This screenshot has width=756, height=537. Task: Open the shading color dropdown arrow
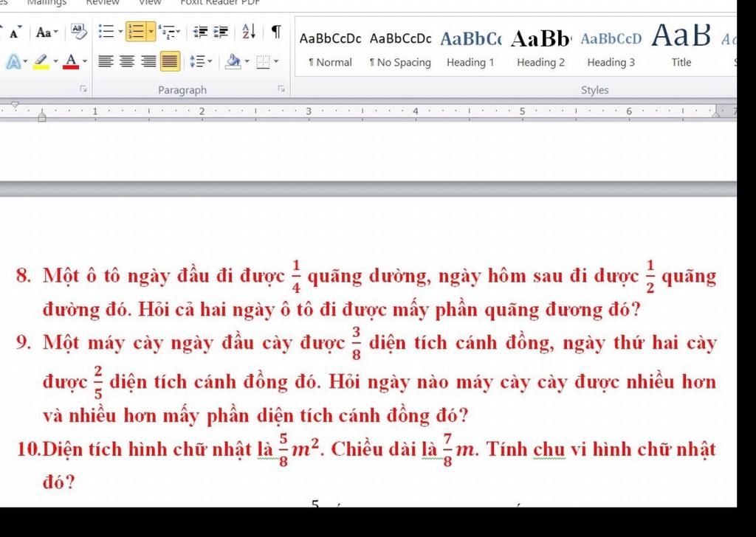(247, 61)
